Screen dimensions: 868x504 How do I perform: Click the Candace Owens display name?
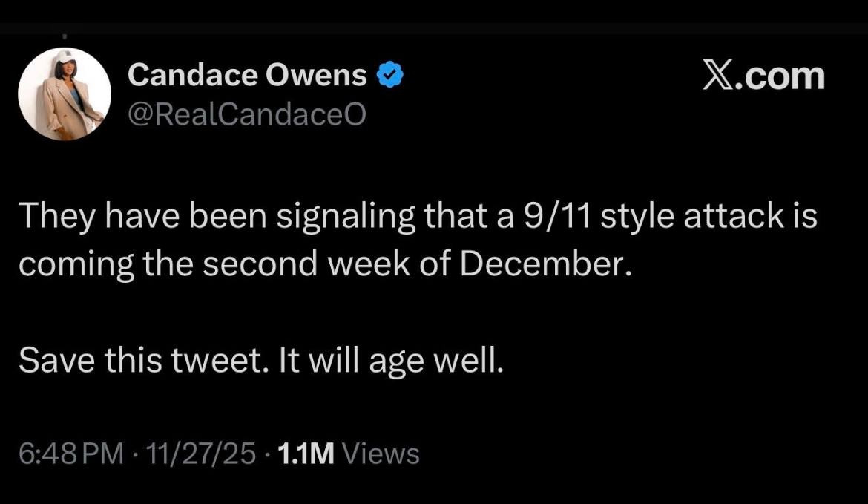(x=247, y=74)
